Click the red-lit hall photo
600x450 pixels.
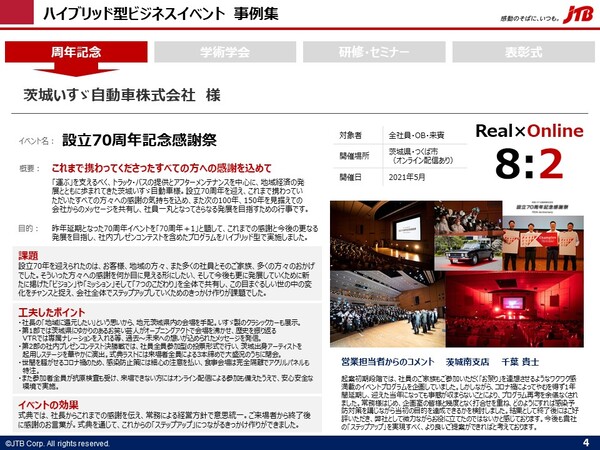pos(514,309)
